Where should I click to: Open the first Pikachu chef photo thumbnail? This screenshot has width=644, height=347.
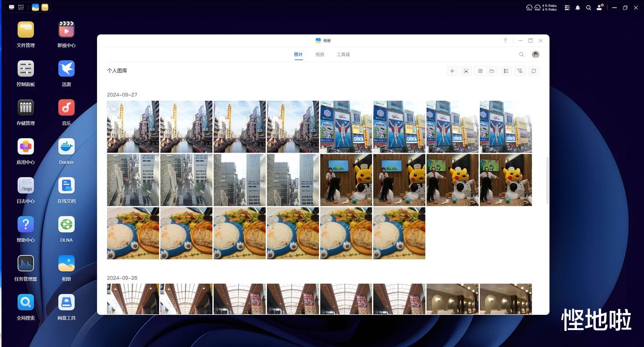click(346, 180)
